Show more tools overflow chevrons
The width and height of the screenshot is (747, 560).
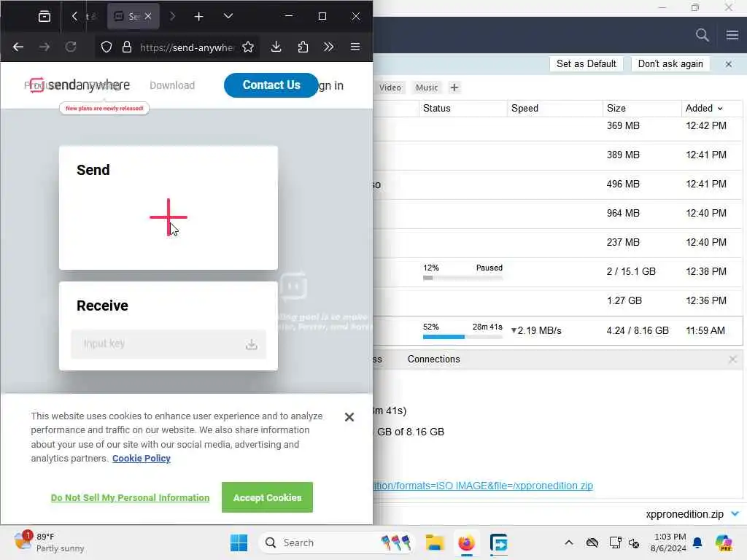328,47
